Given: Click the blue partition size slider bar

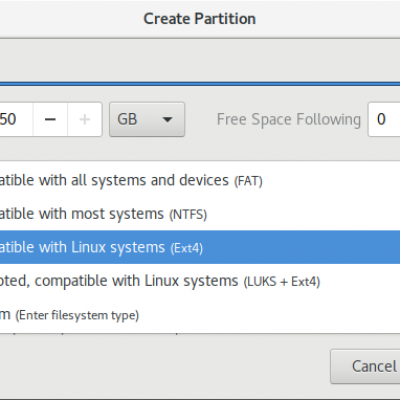Looking at the screenshot, I should coord(200,84).
